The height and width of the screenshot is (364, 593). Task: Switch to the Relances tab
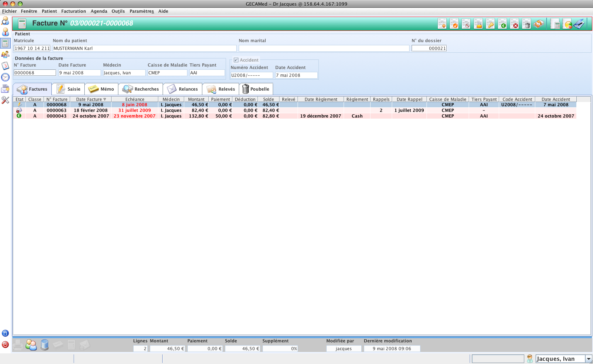point(183,89)
